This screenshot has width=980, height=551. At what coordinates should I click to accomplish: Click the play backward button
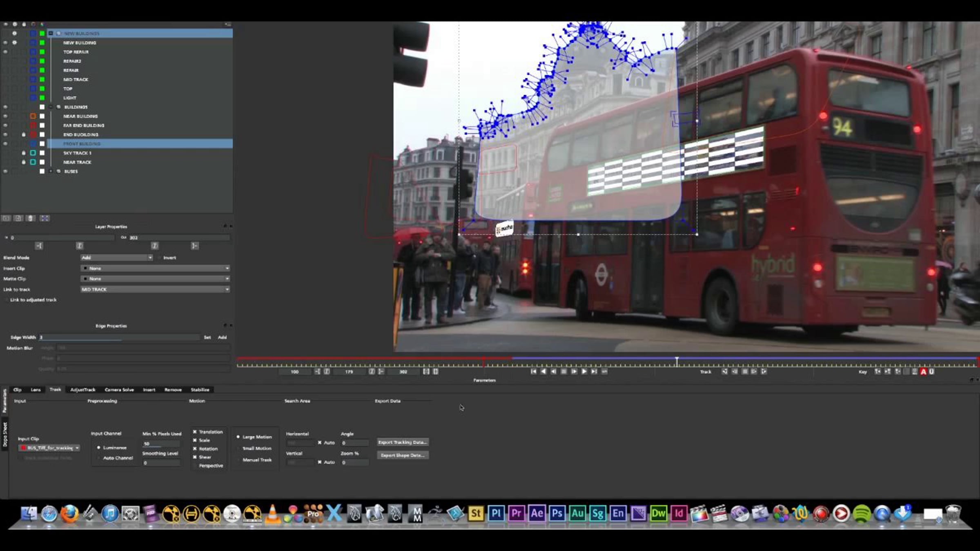coord(543,371)
